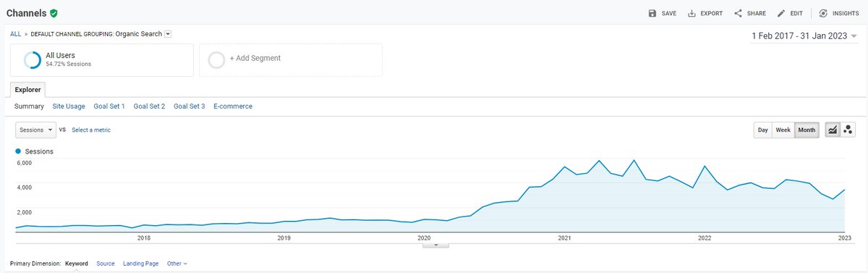
Task: Click the Edit pencil icon
Action: pos(781,13)
